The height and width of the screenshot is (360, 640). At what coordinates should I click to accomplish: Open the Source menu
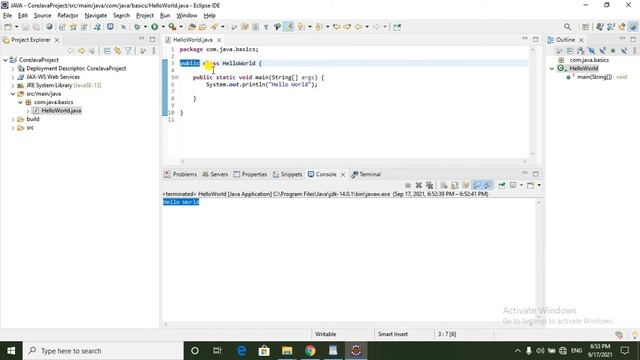(x=42, y=16)
